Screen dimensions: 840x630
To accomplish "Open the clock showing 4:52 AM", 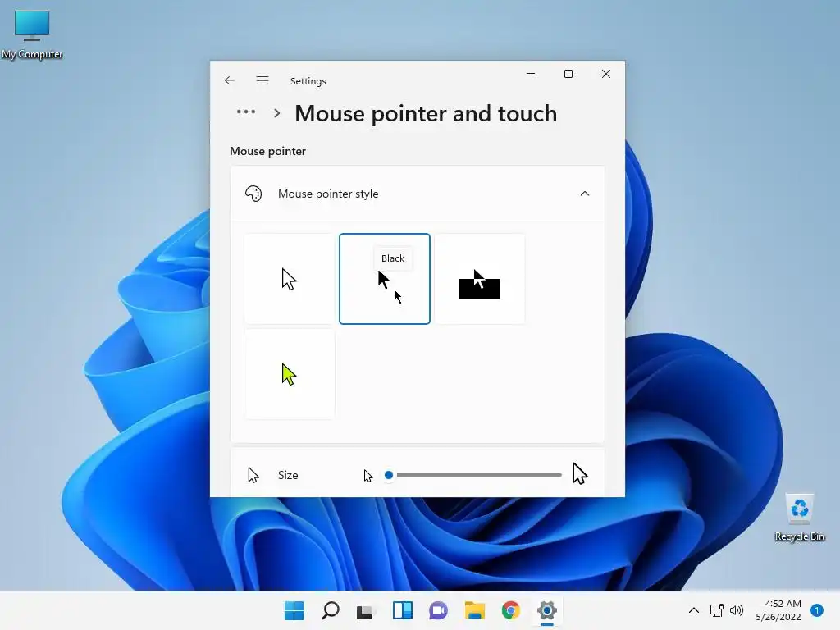I will [778, 610].
